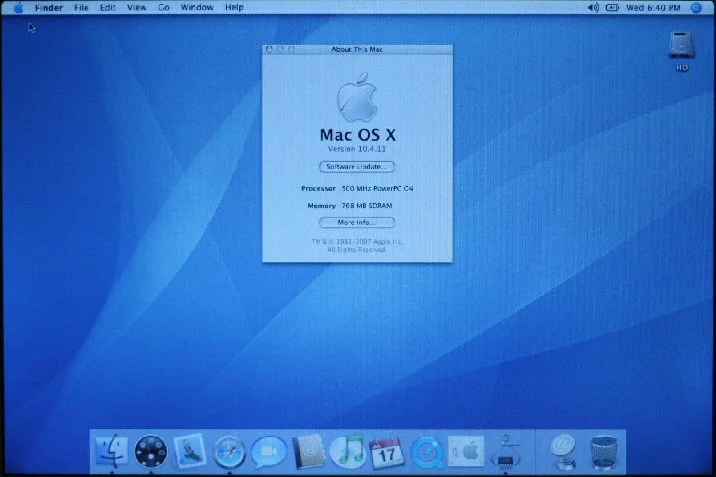
Task: Click the battery status menu bar icon
Action: click(612, 8)
